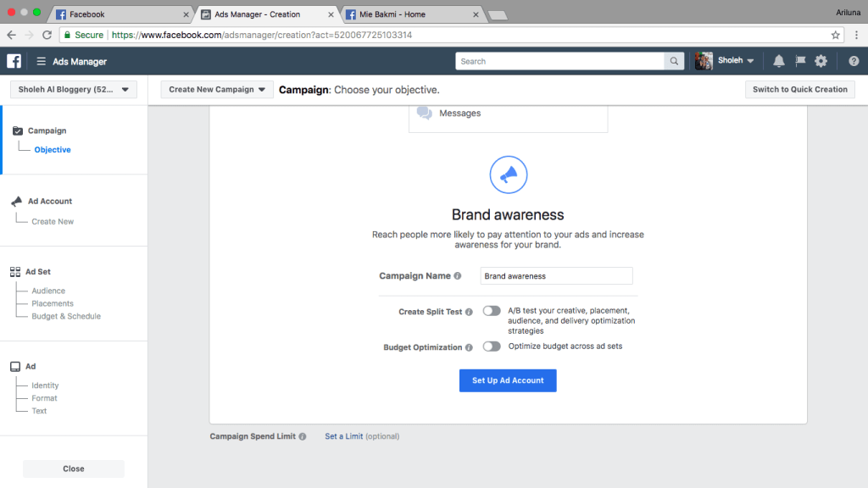
Task: Open the Sholeh Al Bloggery account dropdown
Action: 74,90
